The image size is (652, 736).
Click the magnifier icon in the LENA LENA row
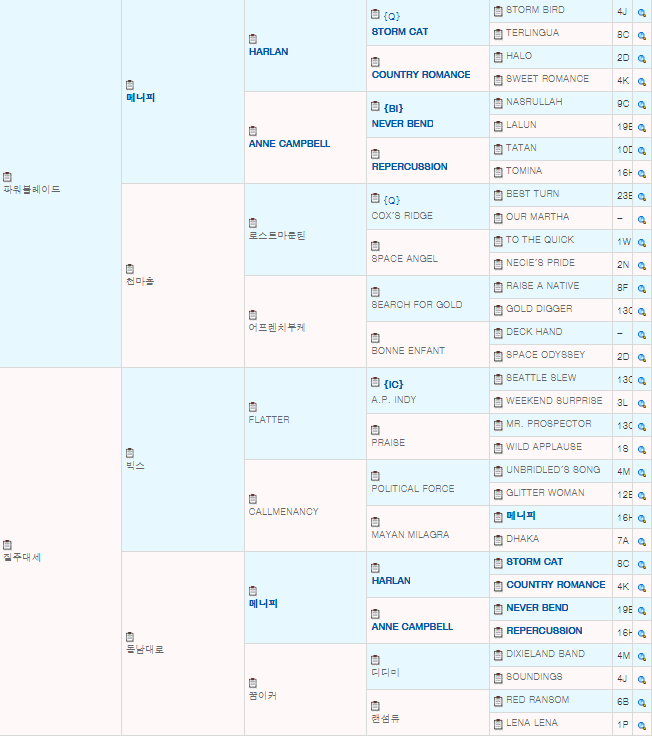pyautogui.click(x=642, y=724)
